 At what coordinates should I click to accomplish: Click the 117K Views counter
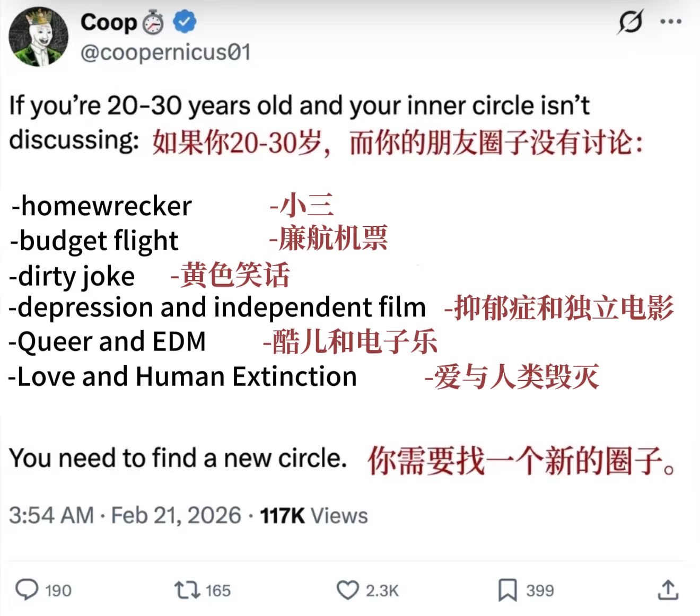click(x=314, y=515)
